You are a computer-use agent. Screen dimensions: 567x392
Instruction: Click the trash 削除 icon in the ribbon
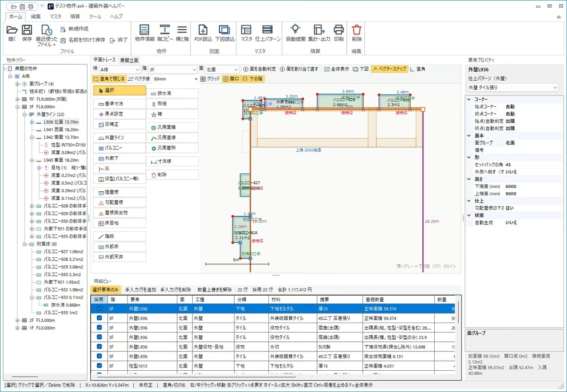pyautogui.click(x=357, y=34)
